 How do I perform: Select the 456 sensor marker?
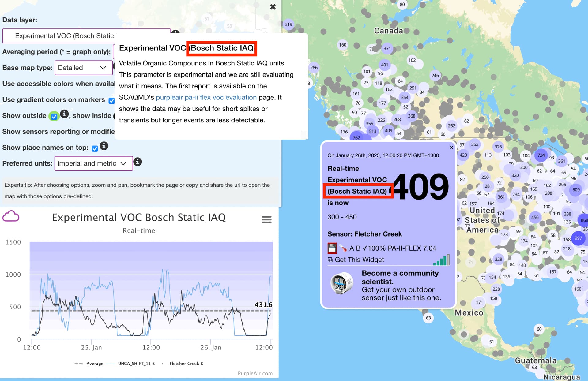tap(535, 217)
